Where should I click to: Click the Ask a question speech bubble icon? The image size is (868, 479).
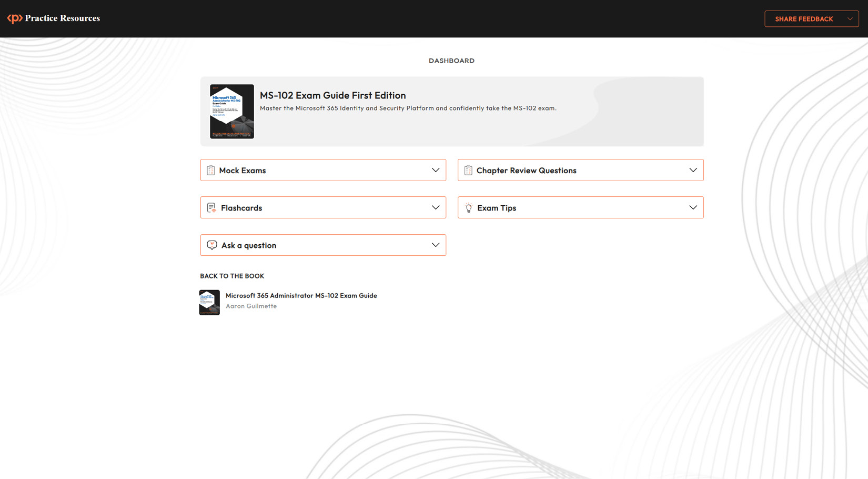point(212,245)
